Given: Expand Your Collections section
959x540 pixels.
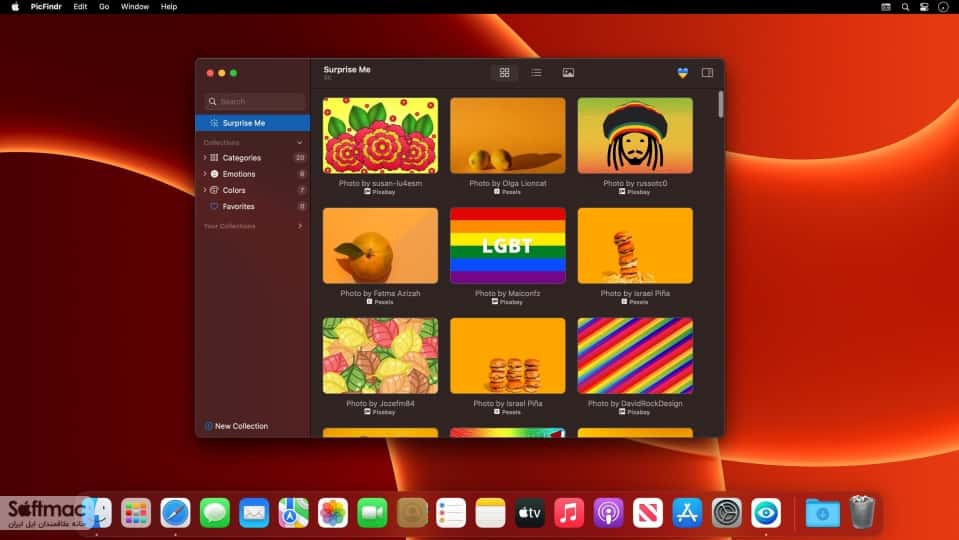Looking at the screenshot, I should (x=300, y=226).
